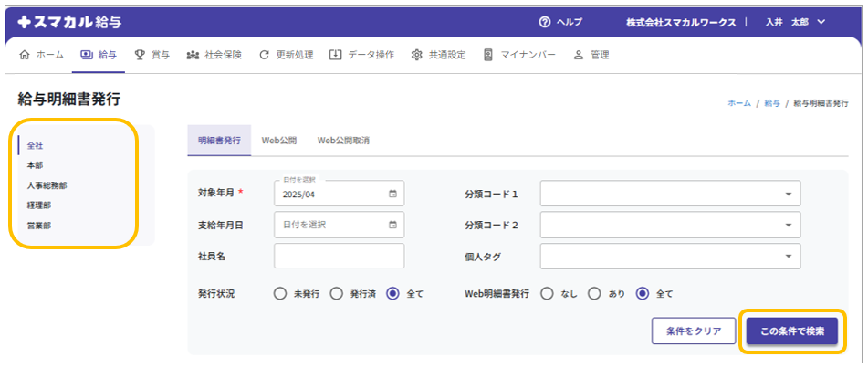This screenshot has height=368, width=868.
Task: Click into the 社員名 text field
Action: pyautogui.click(x=339, y=257)
